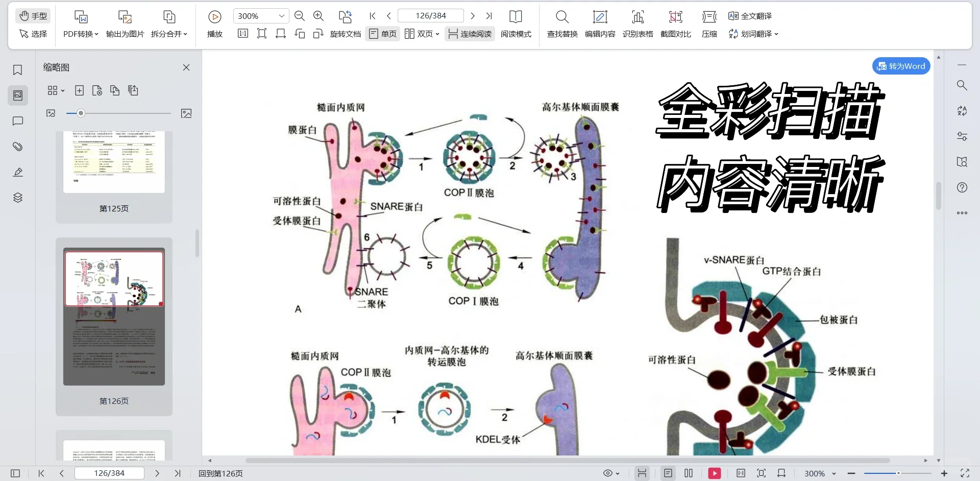This screenshot has height=481, width=980.
Task: Start 全文翻译 full text translation
Action: point(750,16)
